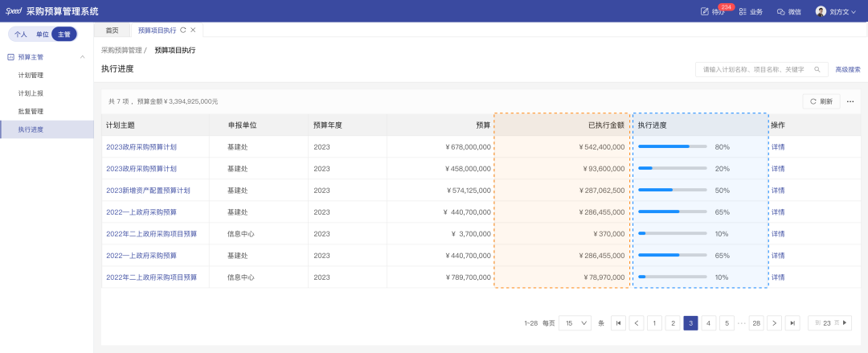The height and width of the screenshot is (353, 868).
Task: Click the 20% progress bar
Action: pos(673,169)
